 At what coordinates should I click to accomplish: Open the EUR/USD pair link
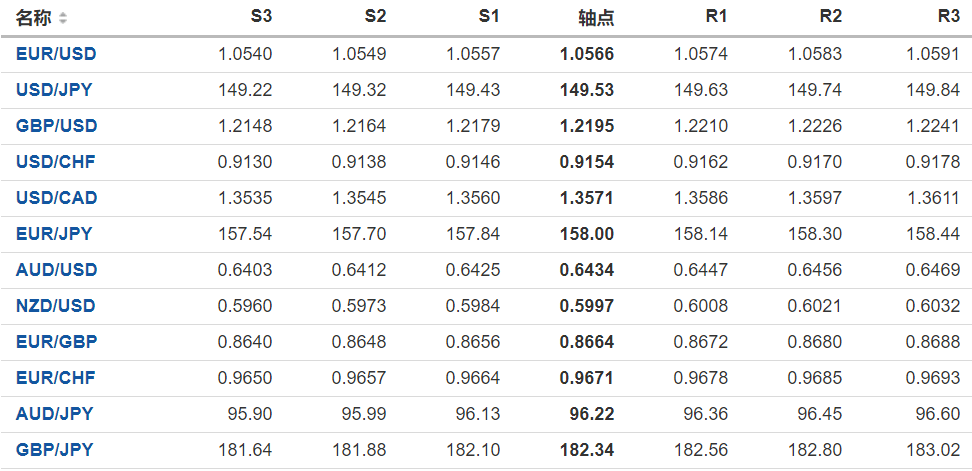pyautogui.click(x=56, y=54)
